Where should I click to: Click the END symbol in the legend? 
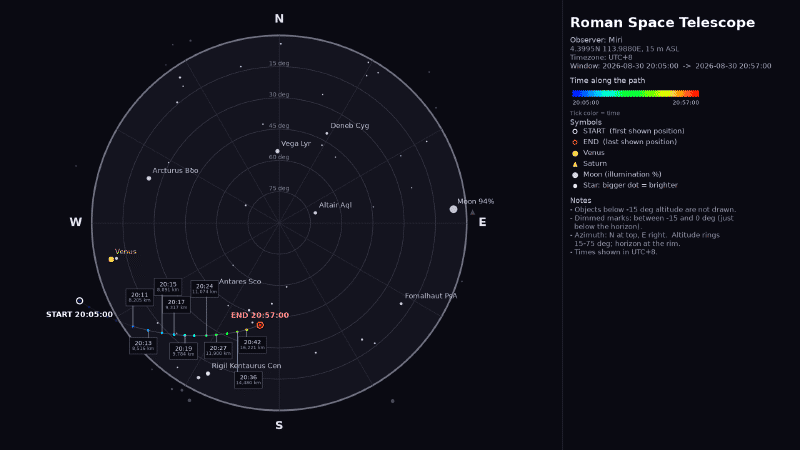tap(575, 142)
